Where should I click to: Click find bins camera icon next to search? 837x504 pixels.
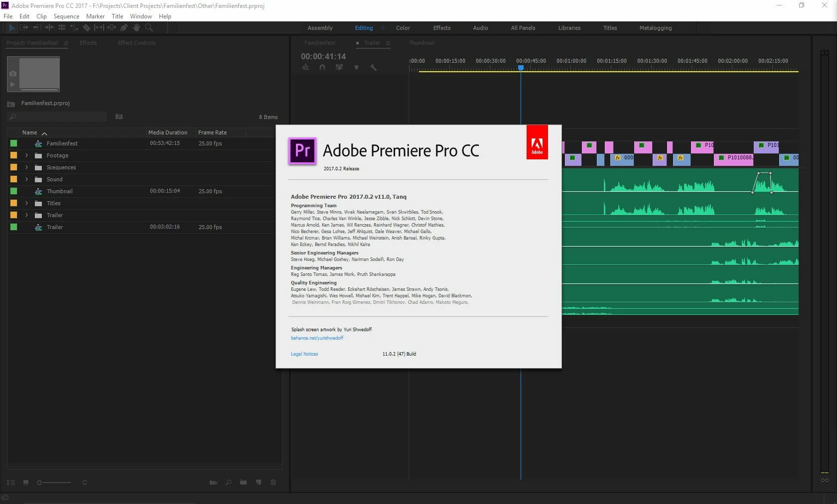coord(119,117)
